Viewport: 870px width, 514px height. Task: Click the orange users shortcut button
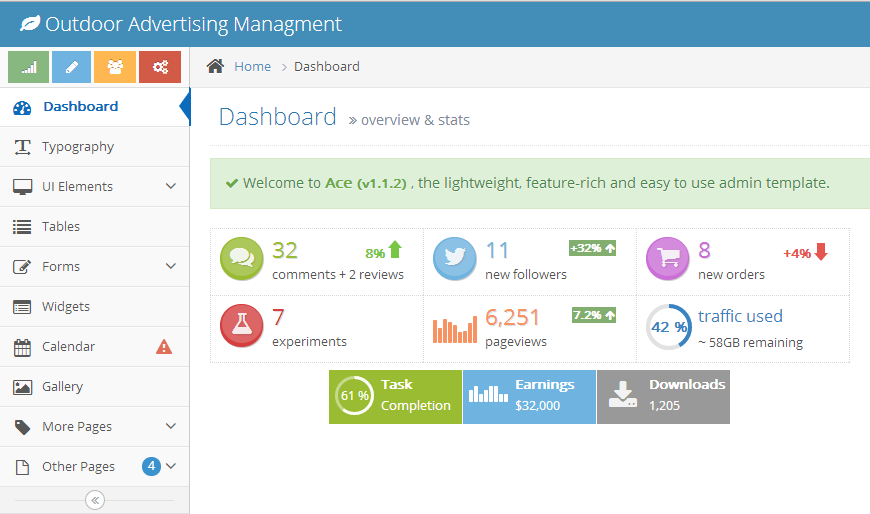(x=115, y=67)
